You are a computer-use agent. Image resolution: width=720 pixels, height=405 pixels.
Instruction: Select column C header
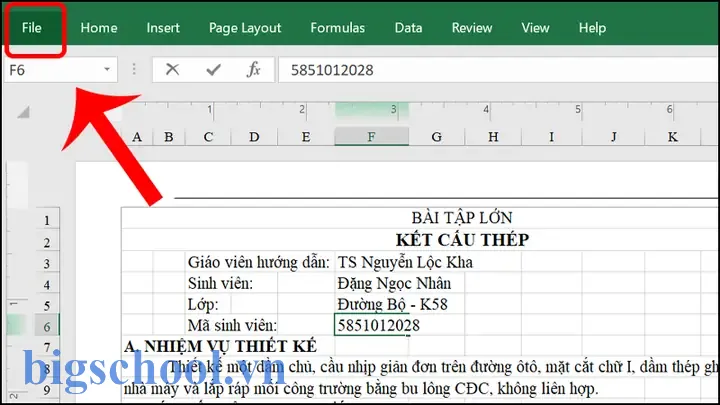pos(208,137)
